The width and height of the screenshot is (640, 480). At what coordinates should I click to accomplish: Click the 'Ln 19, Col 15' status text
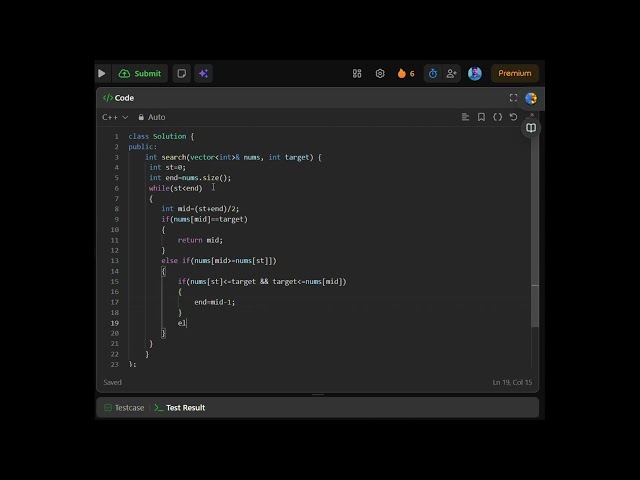[x=512, y=382]
